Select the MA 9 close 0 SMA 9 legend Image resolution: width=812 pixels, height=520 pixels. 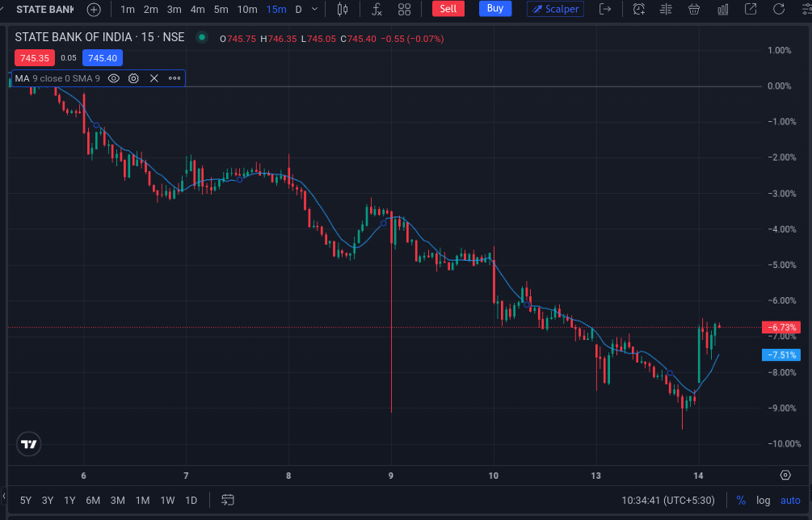tap(57, 78)
